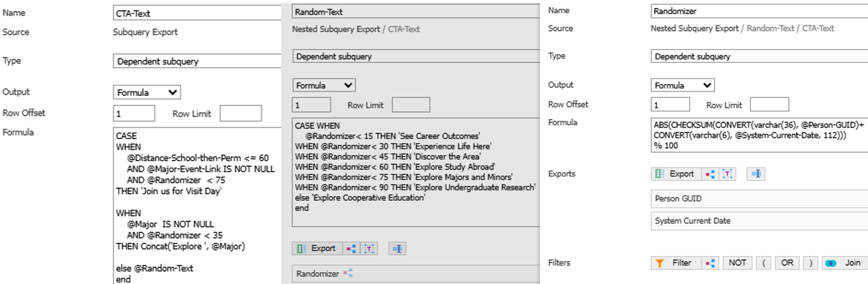Click 'Experience Life Here' formula line
This screenshot has width=868, height=284.
click(x=393, y=146)
